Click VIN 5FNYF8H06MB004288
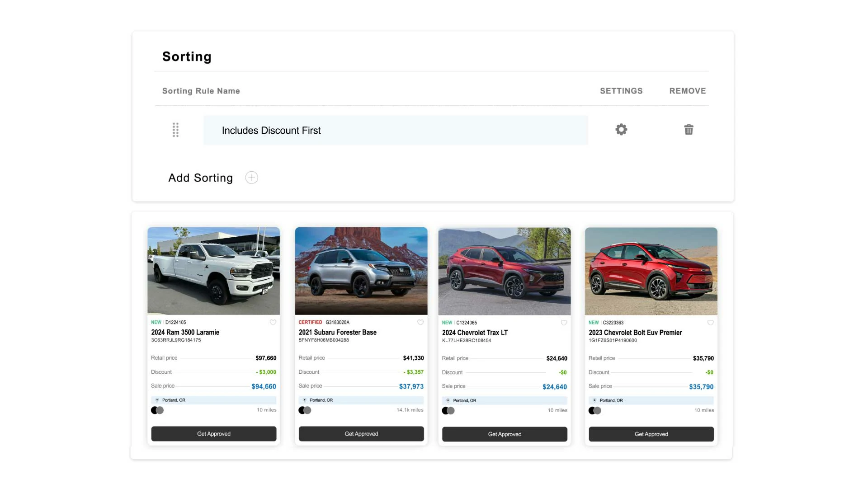This screenshot has width=868, height=488. (x=324, y=340)
